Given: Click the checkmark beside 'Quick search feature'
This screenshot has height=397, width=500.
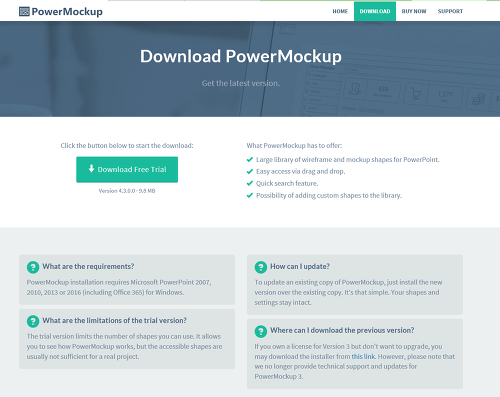Looking at the screenshot, I should pos(250,183).
